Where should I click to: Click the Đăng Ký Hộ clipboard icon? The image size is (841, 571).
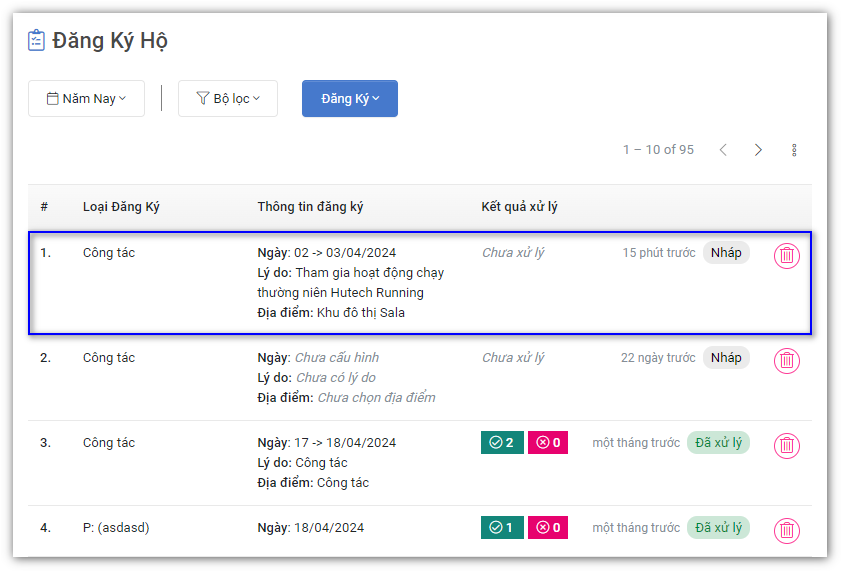(37, 41)
